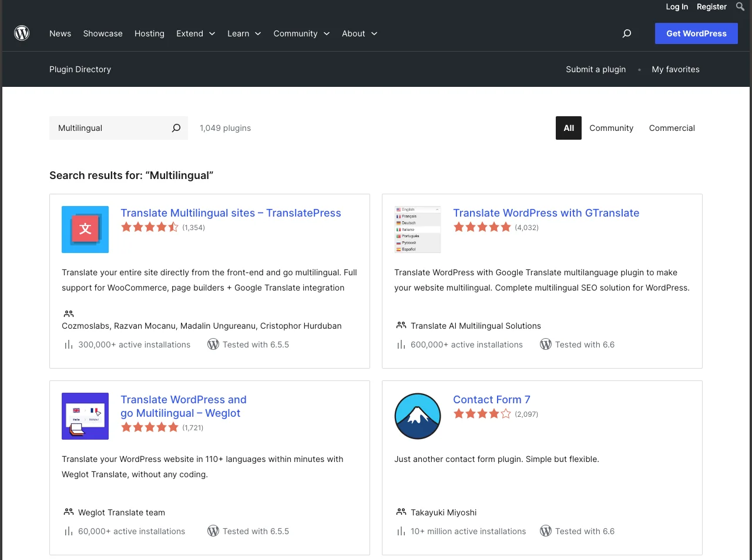The height and width of the screenshot is (560, 752).
Task: Open GTranslate language list thumbnail
Action: [x=418, y=230]
